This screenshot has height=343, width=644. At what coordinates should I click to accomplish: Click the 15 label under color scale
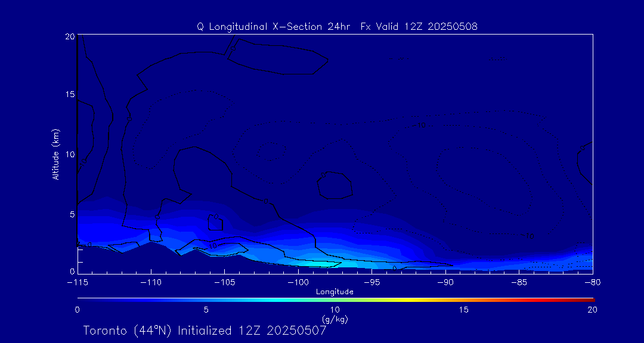pyautogui.click(x=464, y=310)
